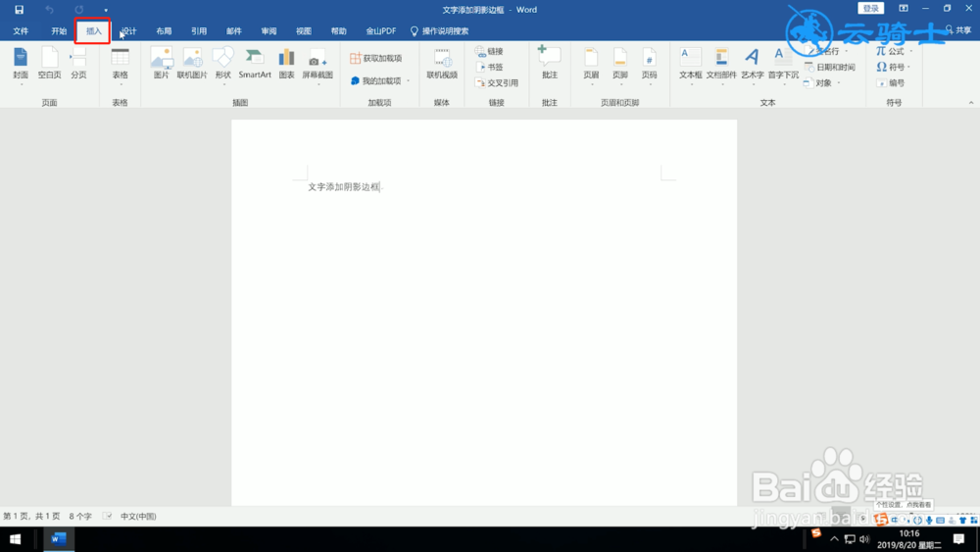Screen dimensions: 980x552
Task: Switch to the 邮件 ribbon tab
Action: tap(234, 30)
